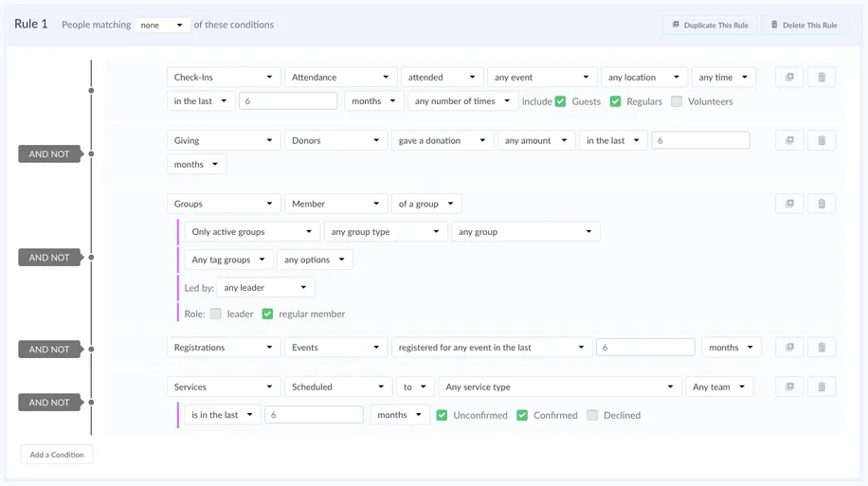Duplicate the Services condition row
868x486 pixels.
tap(789, 387)
